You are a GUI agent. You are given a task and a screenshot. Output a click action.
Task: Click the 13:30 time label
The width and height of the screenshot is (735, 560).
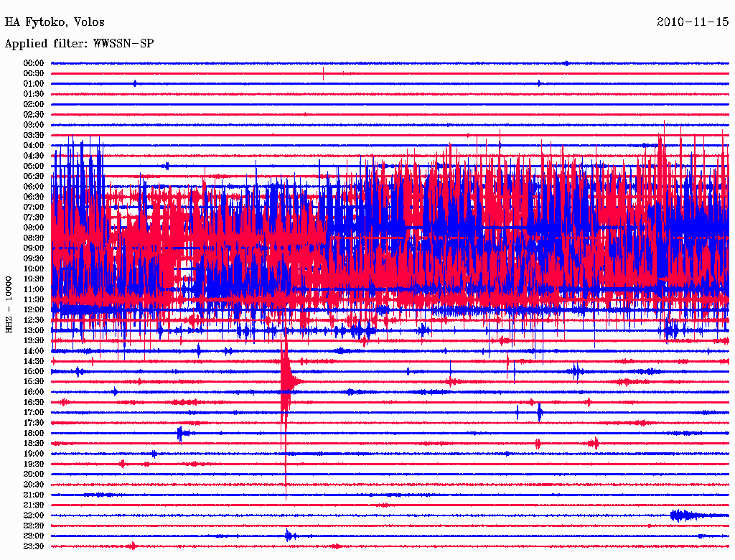(x=34, y=341)
